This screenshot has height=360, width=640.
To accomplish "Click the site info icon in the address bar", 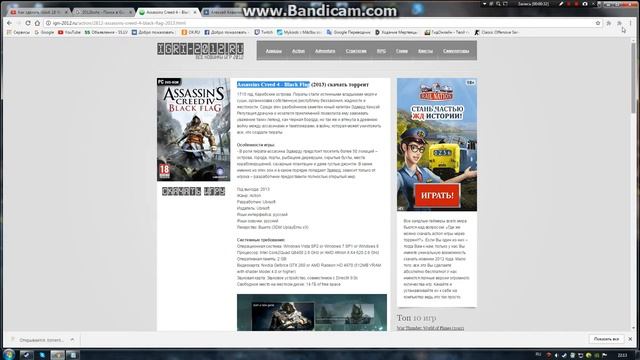I will point(48,23).
